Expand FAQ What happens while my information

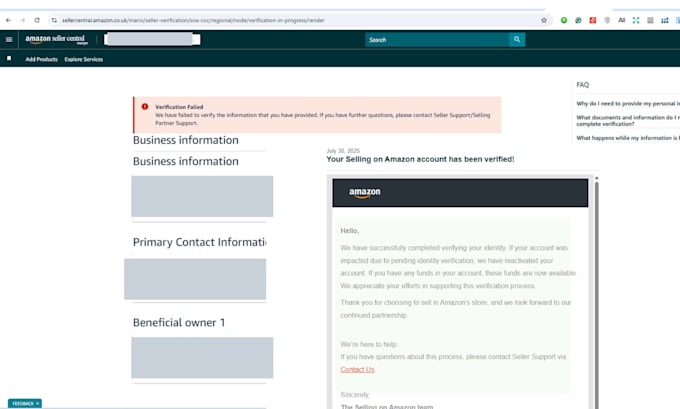pyautogui.click(x=628, y=138)
